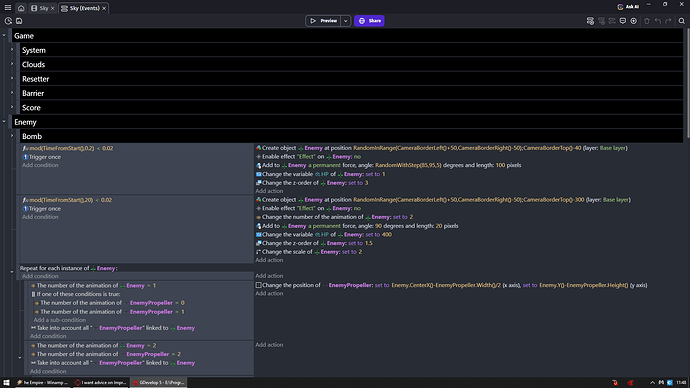The image size is (690, 388).
Task: Edit action changing z-order to 1.5
Action: click(x=314, y=243)
